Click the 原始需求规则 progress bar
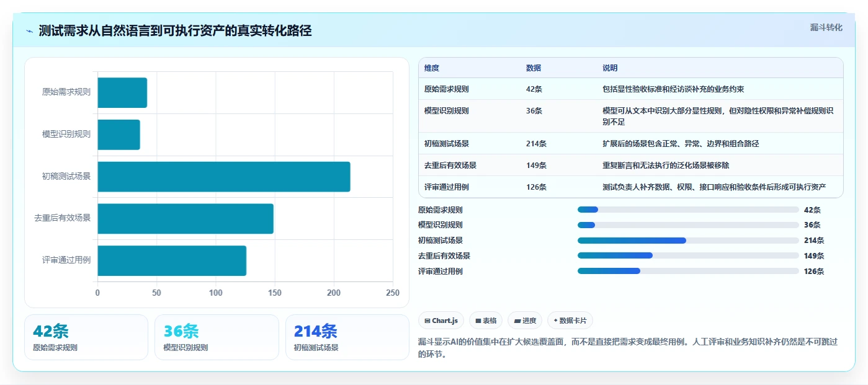 pyautogui.click(x=688, y=210)
